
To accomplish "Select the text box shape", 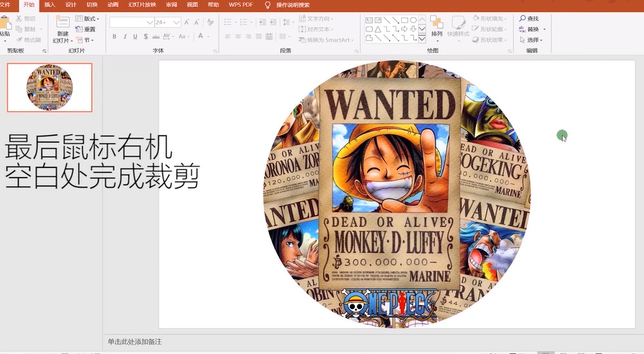I will 369,20.
